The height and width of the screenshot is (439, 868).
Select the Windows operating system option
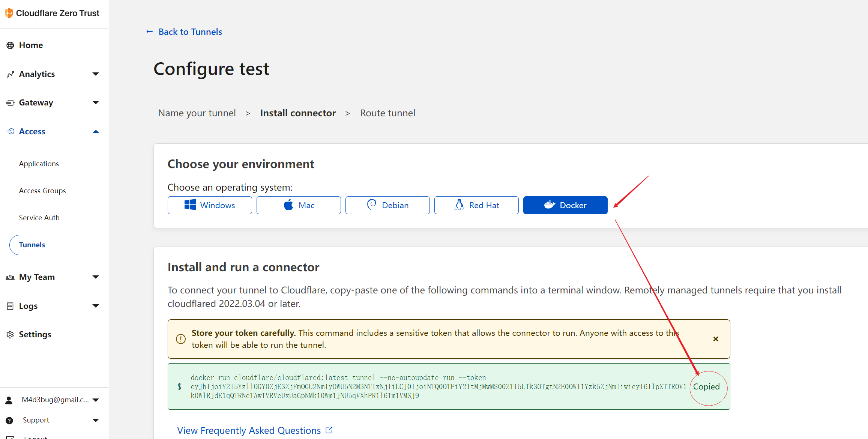pyautogui.click(x=210, y=205)
